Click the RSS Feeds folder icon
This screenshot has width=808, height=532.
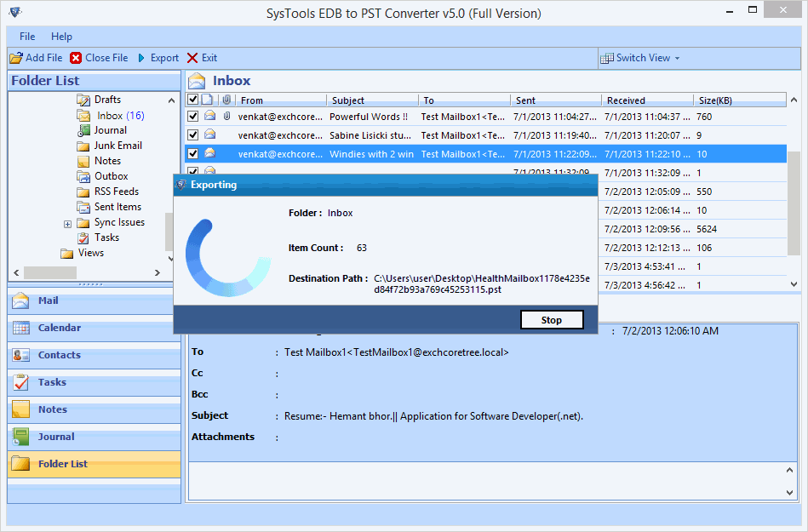point(83,192)
